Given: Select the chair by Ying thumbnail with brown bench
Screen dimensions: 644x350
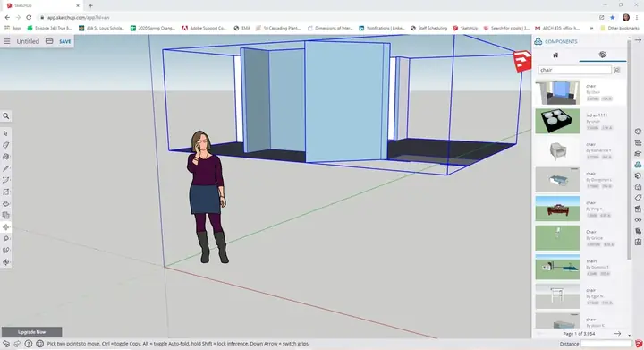Looking at the screenshot, I should [557, 209].
